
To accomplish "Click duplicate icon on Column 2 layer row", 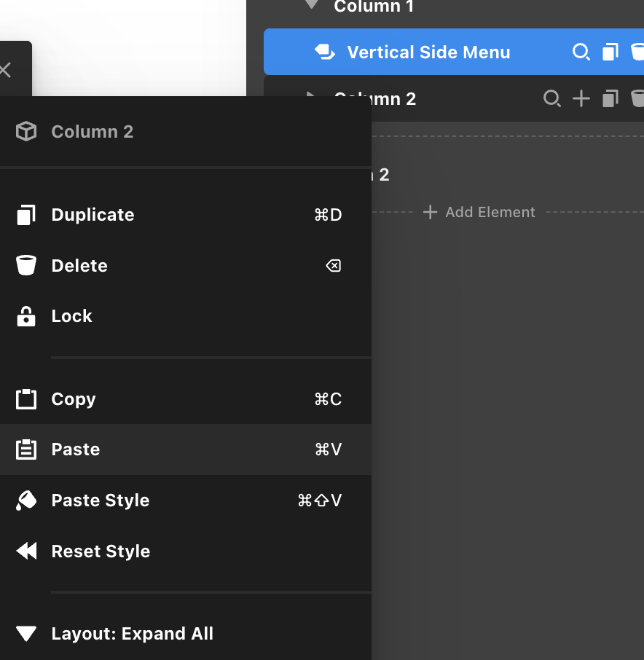I will pos(610,99).
